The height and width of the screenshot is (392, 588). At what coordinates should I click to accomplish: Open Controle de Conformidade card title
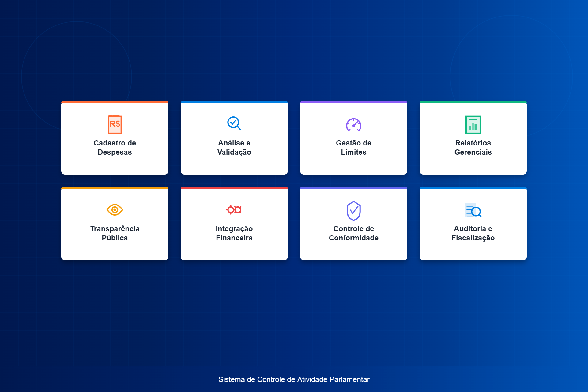tap(353, 233)
